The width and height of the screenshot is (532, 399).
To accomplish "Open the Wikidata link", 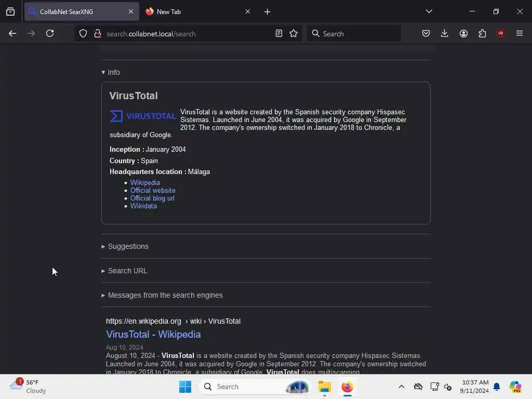I will [x=143, y=206].
